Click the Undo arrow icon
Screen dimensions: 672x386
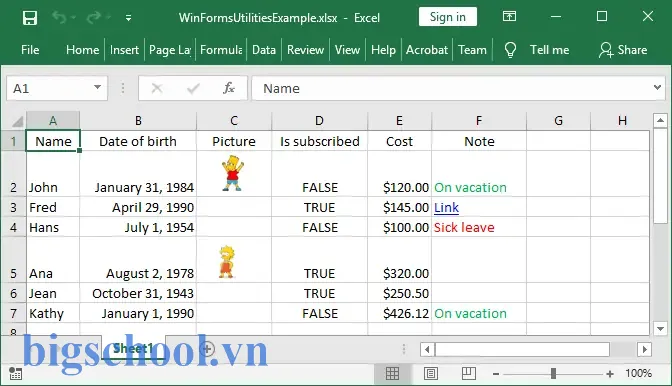pyautogui.click(x=59, y=18)
